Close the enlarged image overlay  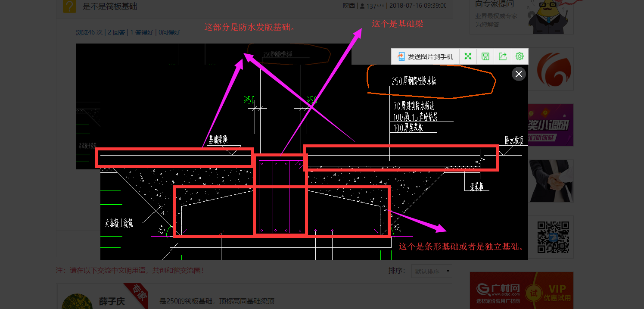tap(519, 74)
